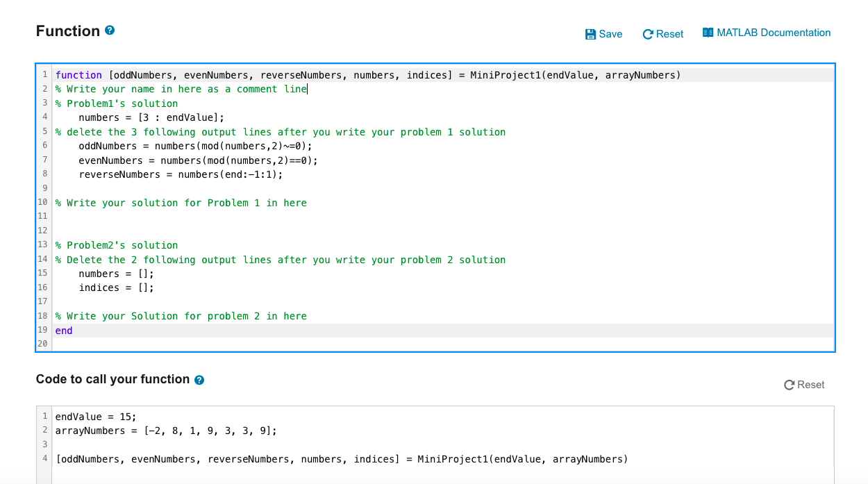The height and width of the screenshot is (484, 868).
Task: Click the Save button
Action: point(603,33)
